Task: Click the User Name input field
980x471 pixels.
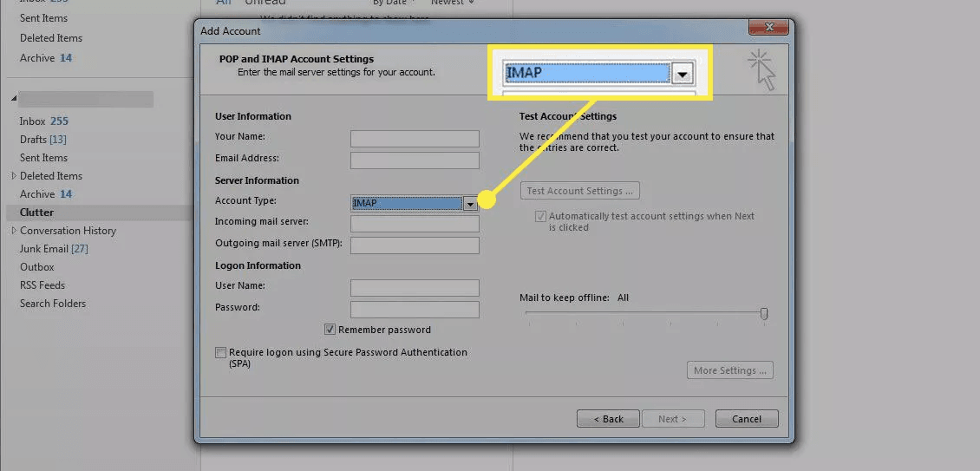Action: click(415, 288)
